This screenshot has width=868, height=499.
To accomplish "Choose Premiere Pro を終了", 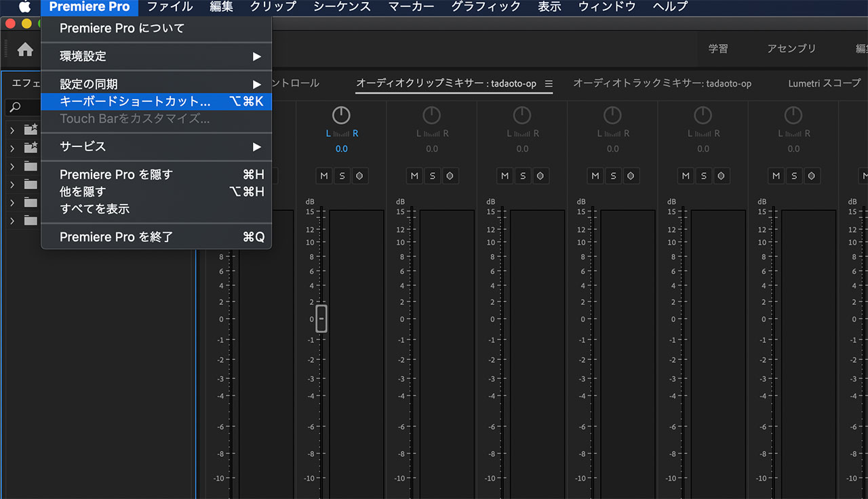I will tap(156, 237).
